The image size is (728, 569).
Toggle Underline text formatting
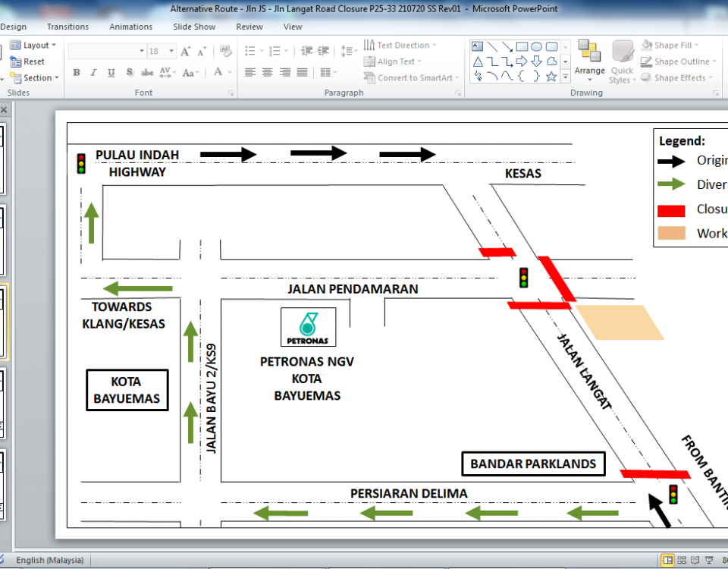click(111, 73)
